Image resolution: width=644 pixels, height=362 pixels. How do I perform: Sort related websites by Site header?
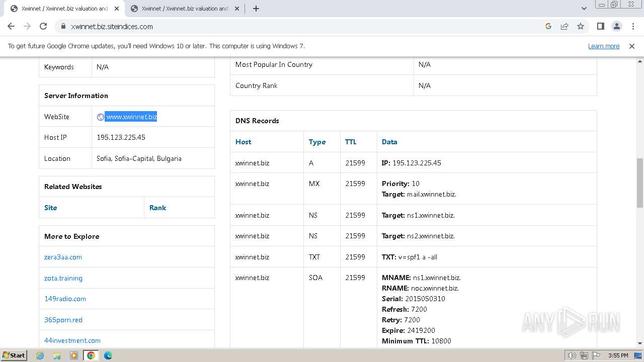[50, 208]
